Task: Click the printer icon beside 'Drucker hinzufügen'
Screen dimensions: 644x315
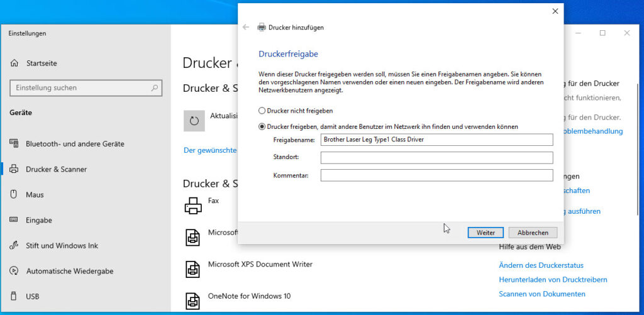Action: point(262,28)
